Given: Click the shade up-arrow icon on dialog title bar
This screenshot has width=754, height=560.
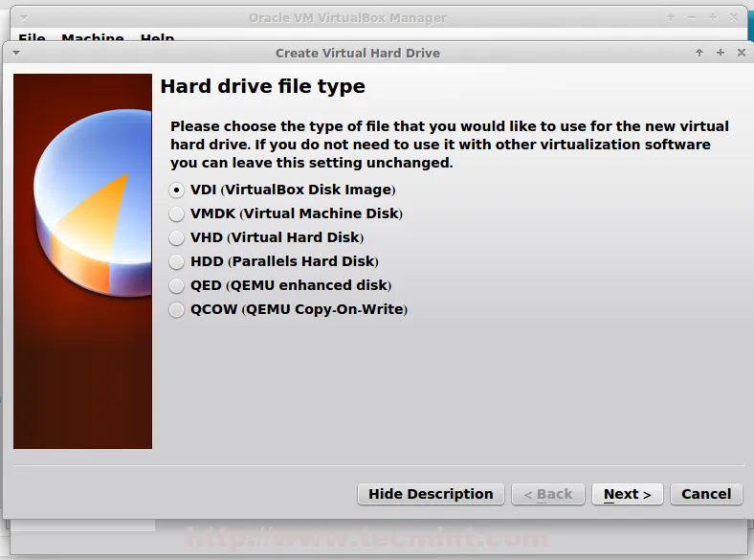Looking at the screenshot, I should point(699,53).
